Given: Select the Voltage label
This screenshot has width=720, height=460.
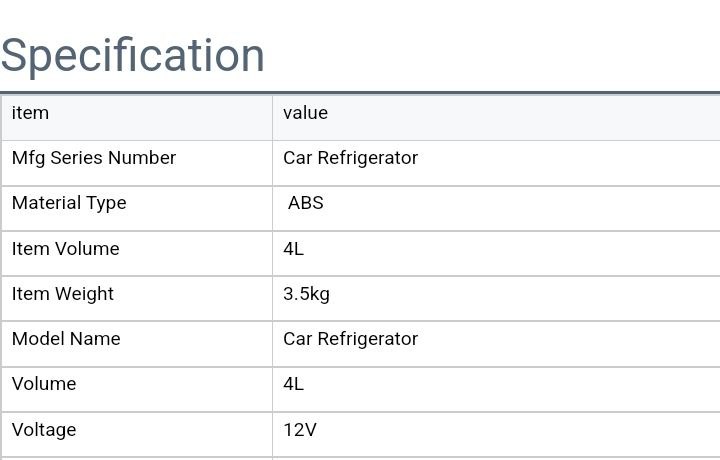Looking at the screenshot, I should [44, 430].
